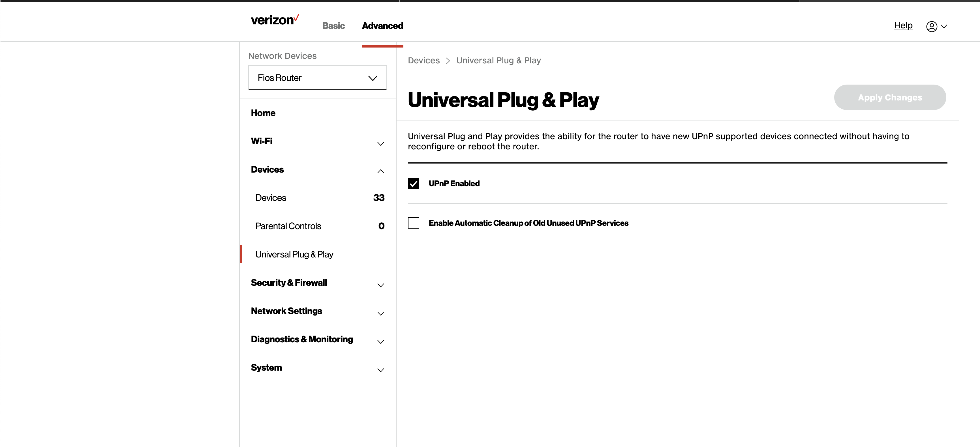Expand Security & Firewall chevron
The image size is (980, 447).
(x=380, y=285)
